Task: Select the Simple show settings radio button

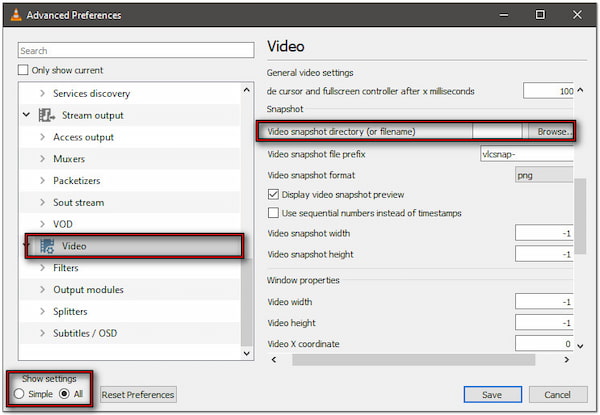Action: [21, 394]
